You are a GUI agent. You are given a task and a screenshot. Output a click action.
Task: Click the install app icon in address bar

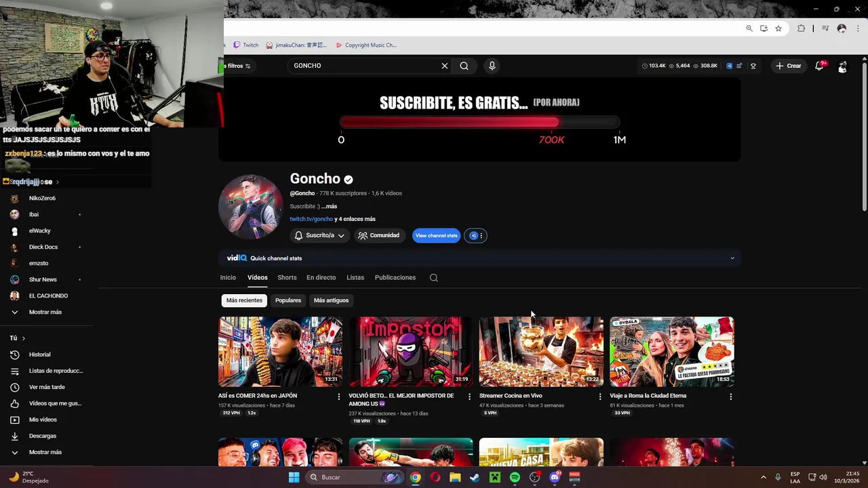pos(764,28)
